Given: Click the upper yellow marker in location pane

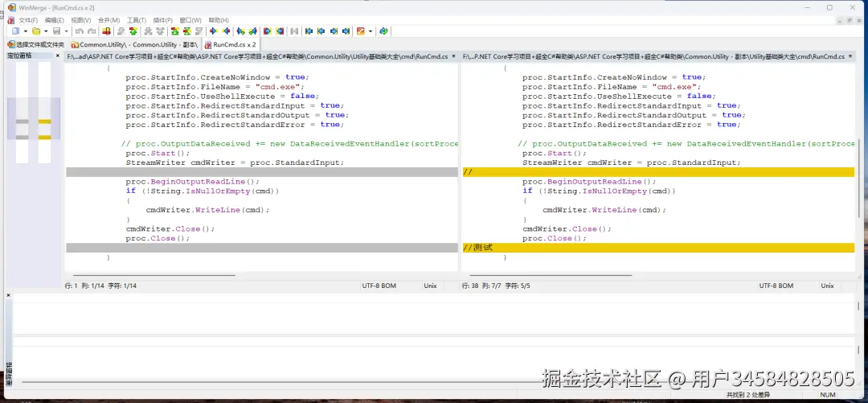Looking at the screenshot, I should [x=45, y=121].
